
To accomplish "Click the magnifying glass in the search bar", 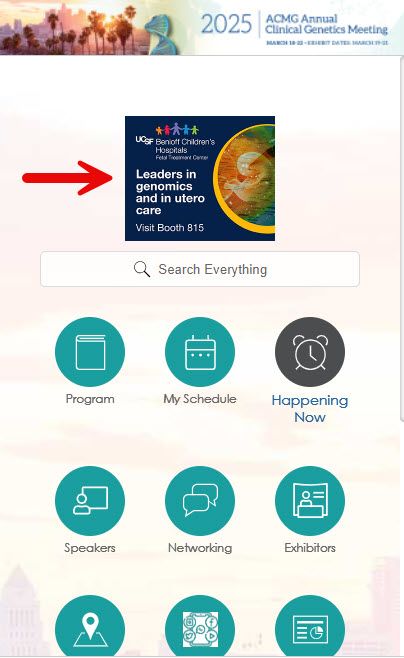I will click(x=142, y=269).
